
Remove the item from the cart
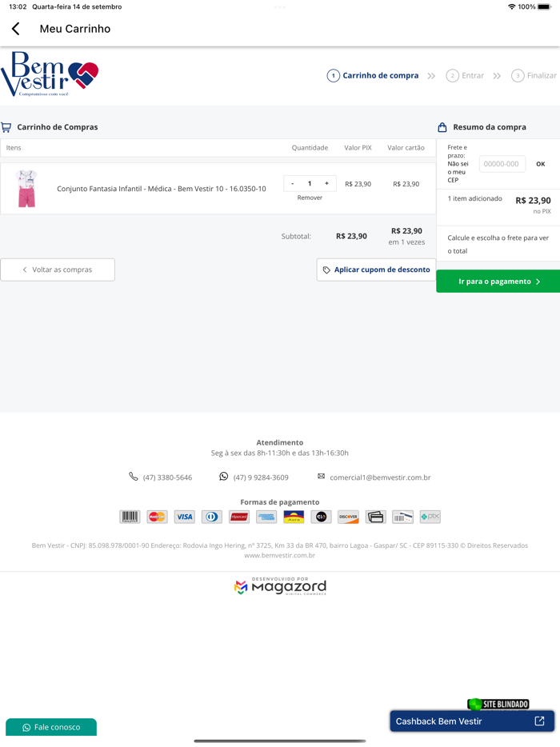tap(310, 198)
